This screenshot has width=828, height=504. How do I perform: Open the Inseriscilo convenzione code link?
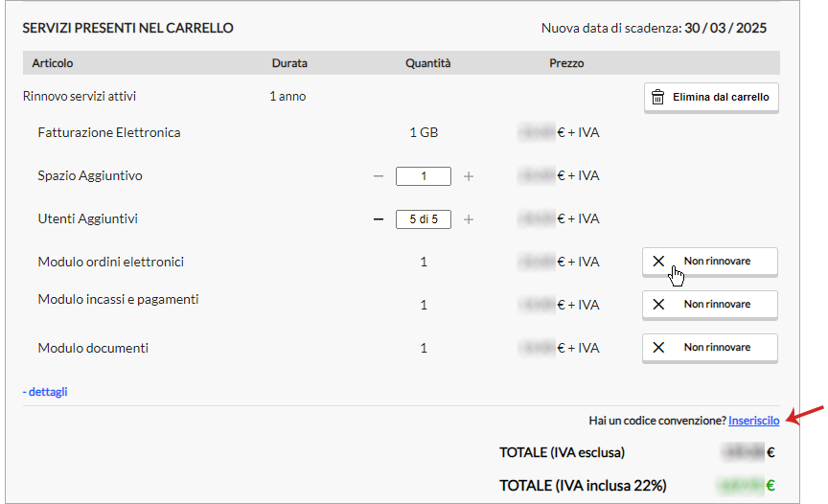pos(753,421)
